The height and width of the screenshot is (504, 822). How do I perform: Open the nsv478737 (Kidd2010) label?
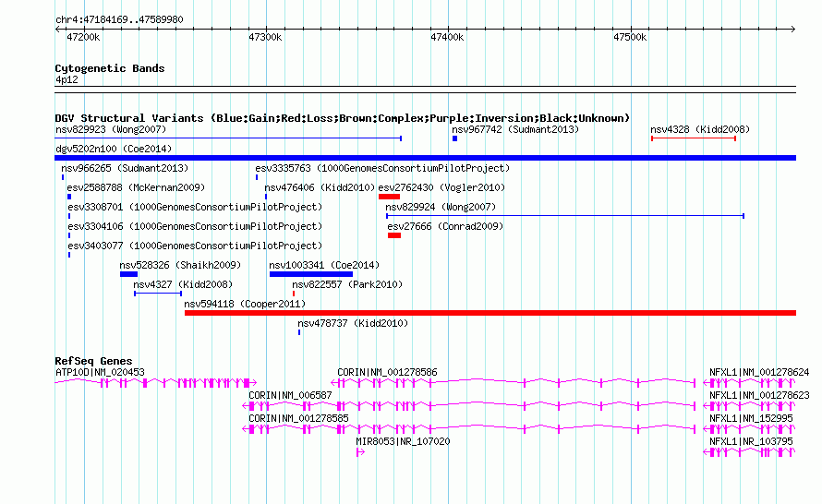click(353, 323)
